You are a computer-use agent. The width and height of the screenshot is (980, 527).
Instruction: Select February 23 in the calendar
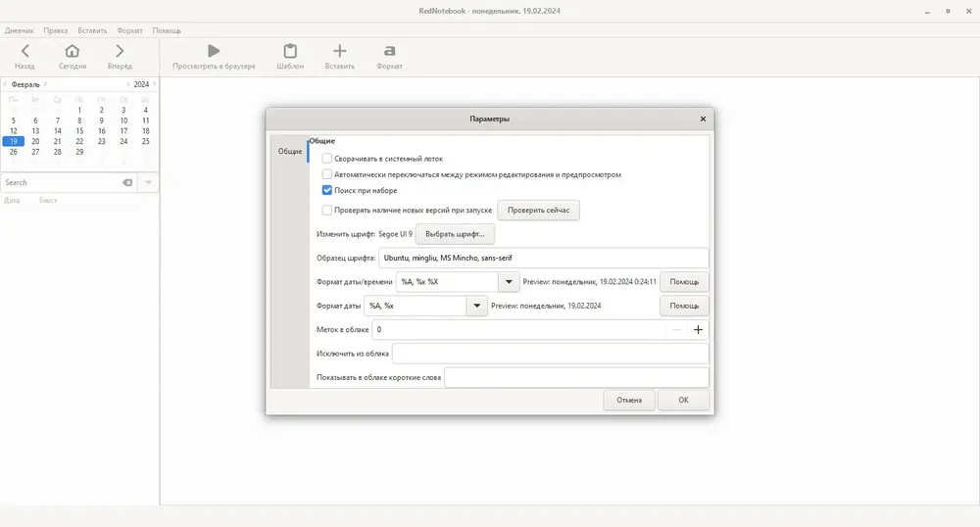click(101, 142)
